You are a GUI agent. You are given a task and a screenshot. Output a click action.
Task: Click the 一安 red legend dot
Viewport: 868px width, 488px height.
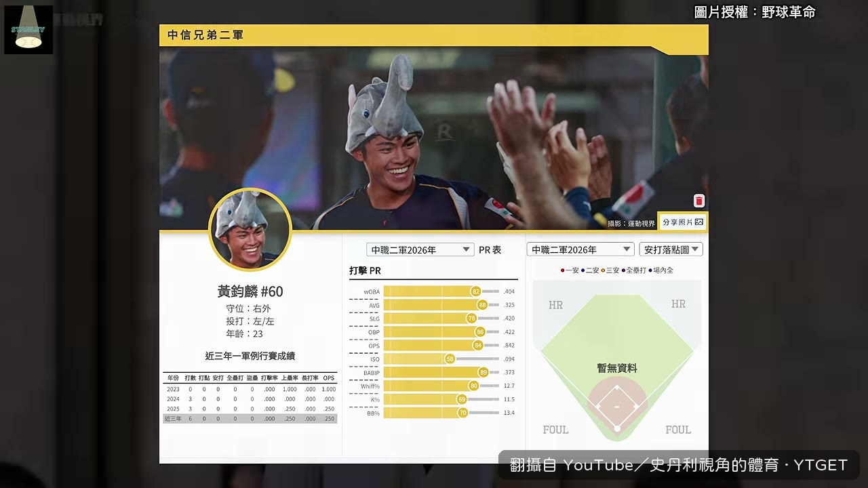tap(563, 270)
